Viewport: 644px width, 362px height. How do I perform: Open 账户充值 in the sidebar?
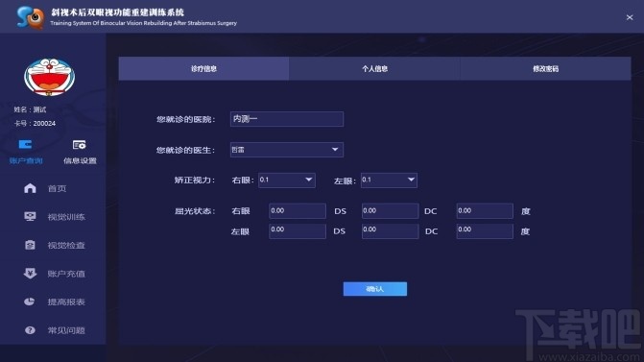click(x=66, y=274)
